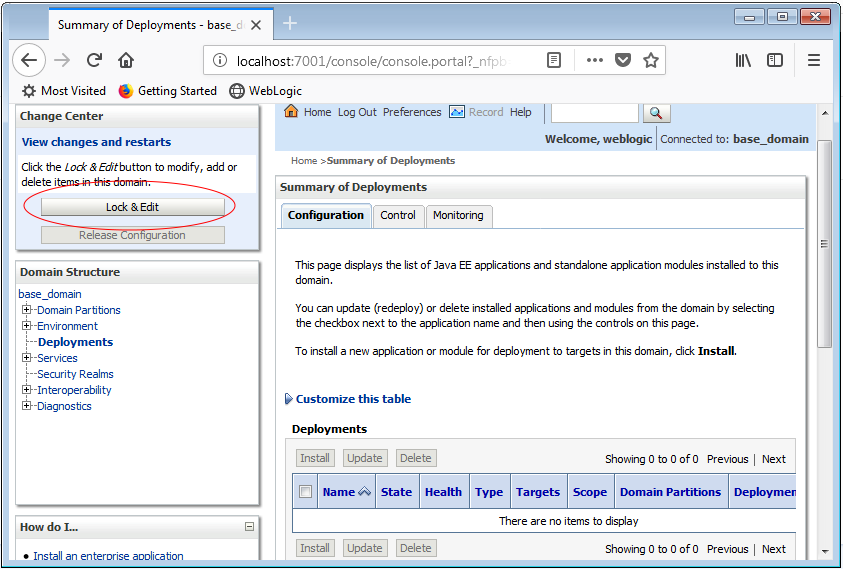
Task: Click the top Update button
Action: pos(365,458)
